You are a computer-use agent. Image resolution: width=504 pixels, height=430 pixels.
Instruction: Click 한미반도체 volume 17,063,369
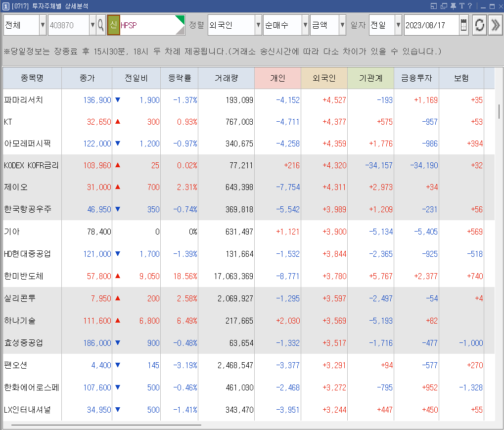pos(233,276)
